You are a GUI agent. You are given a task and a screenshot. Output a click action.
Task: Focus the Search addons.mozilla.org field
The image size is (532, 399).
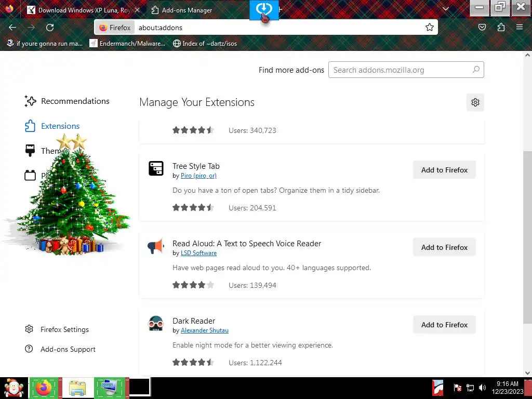tap(406, 70)
